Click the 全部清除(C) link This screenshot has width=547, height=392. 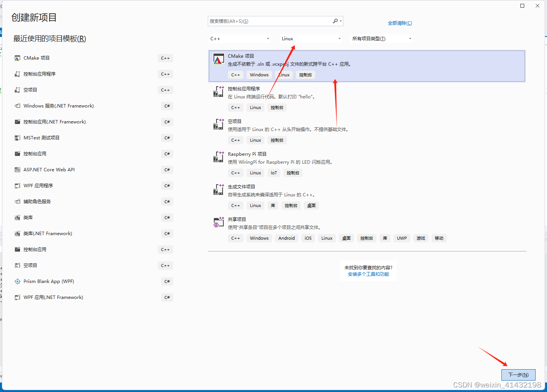400,23
